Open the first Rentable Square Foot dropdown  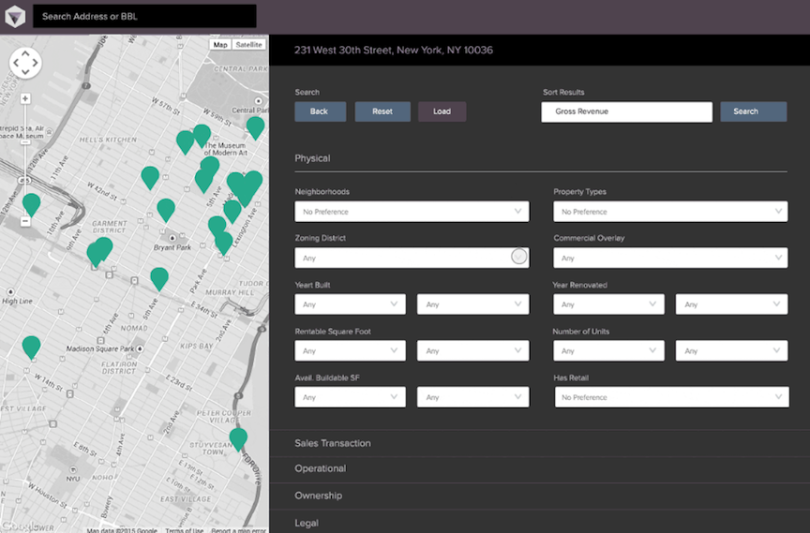tap(350, 351)
